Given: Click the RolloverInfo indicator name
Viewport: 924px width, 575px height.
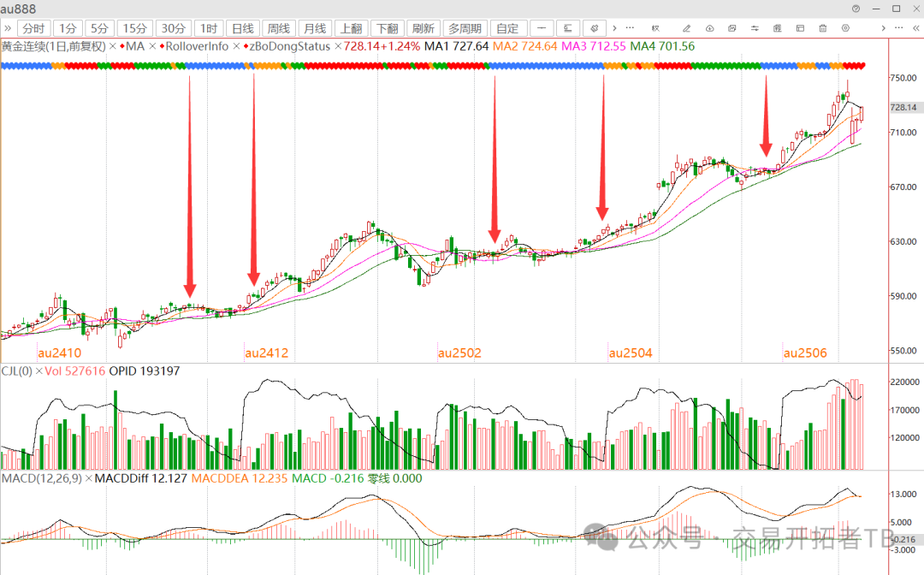Looking at the screenshot, I should coord(197,46).
